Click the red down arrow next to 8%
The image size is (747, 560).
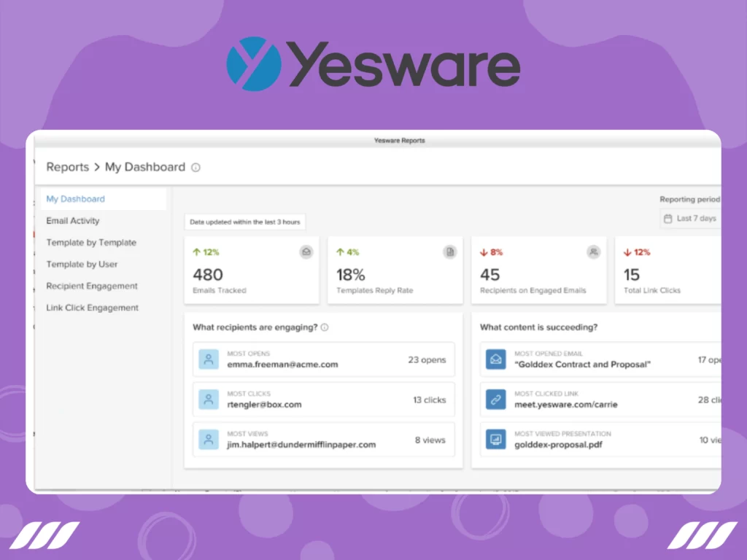tap(484, 252)
